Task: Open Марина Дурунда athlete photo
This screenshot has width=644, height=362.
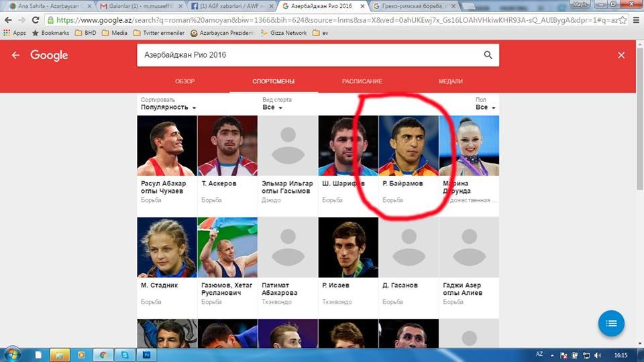Action: 469,146
